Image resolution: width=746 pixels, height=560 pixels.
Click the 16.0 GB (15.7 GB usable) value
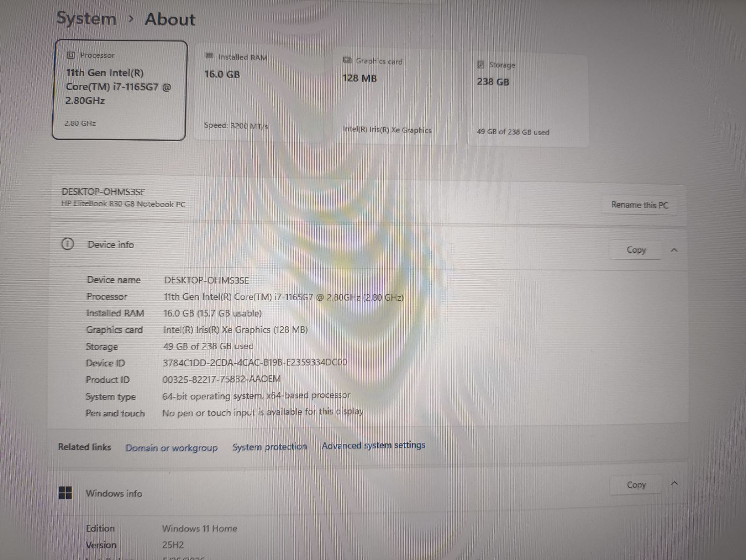[212, 313]
